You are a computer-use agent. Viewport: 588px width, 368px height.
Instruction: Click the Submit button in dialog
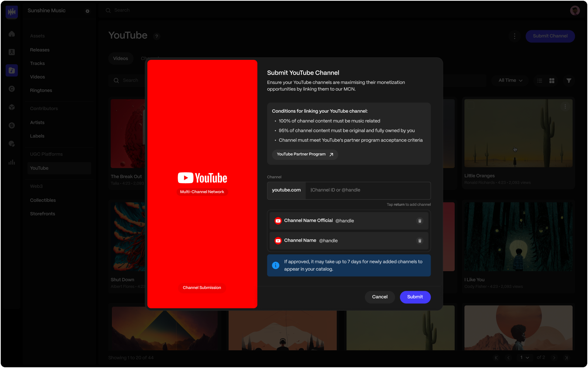click(x=415, y=297)
